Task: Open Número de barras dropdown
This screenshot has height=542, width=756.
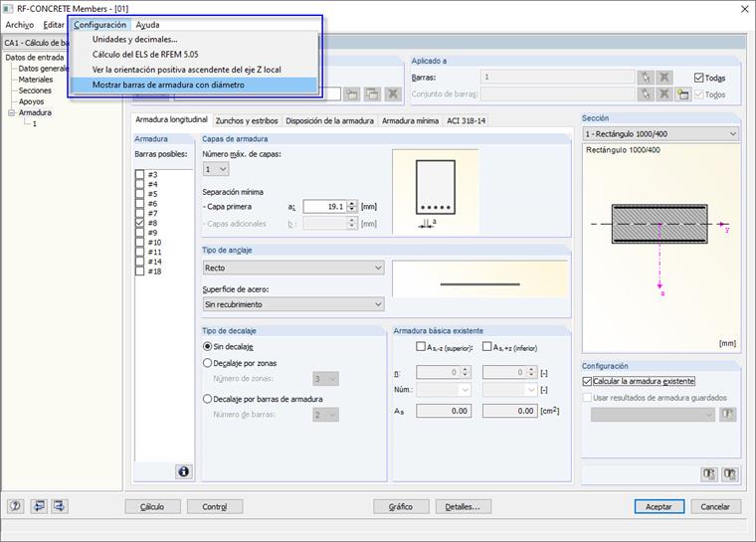Action: click(x=326, y=415)
